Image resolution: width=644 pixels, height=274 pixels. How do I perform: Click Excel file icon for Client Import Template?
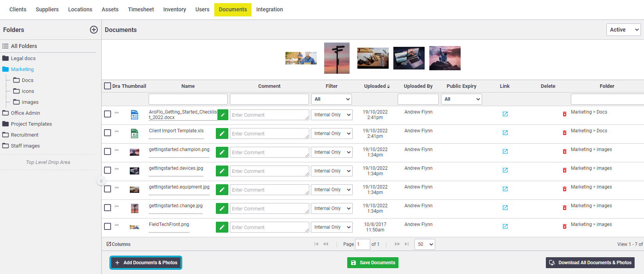tap(135, 133)
